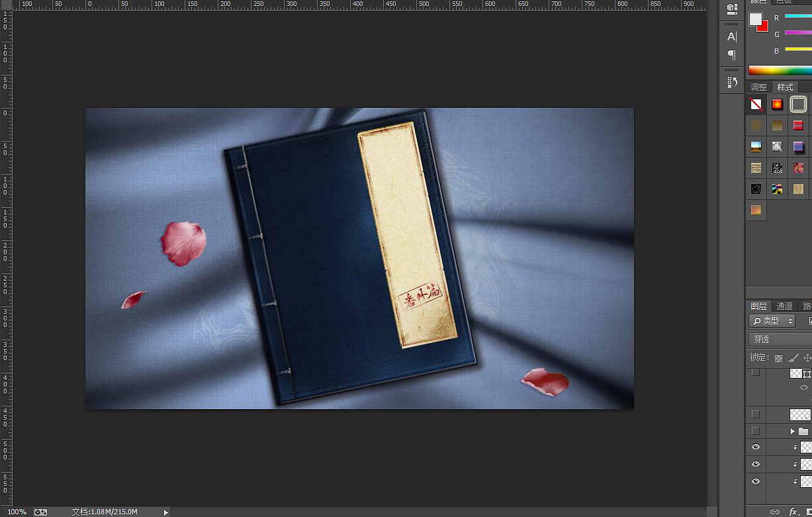Show the topmost hidden layer with mask

point(756,373)
